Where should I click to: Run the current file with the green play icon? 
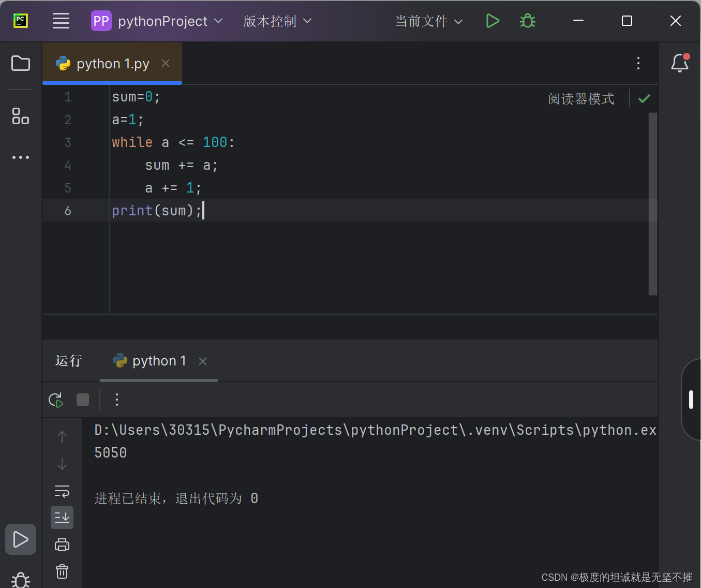click(x=492, y=21)
